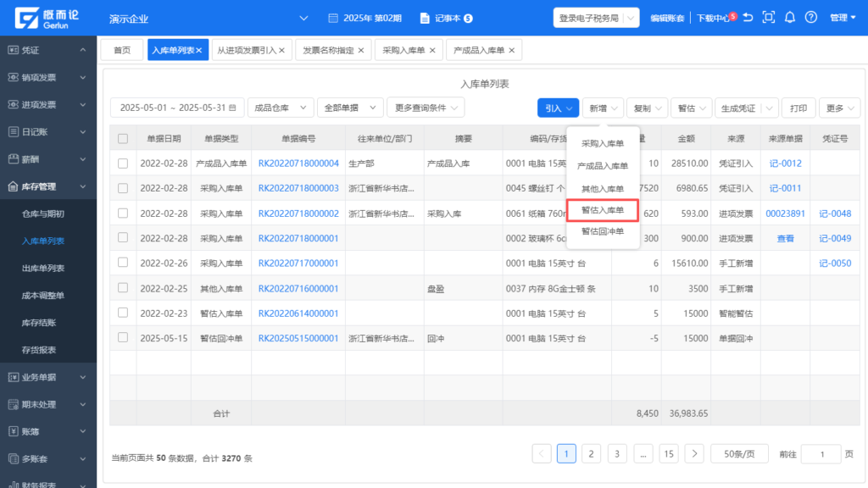The image size is (868, 488).
Task: Click the 打印 print button
Action: (x=798, y=108)
